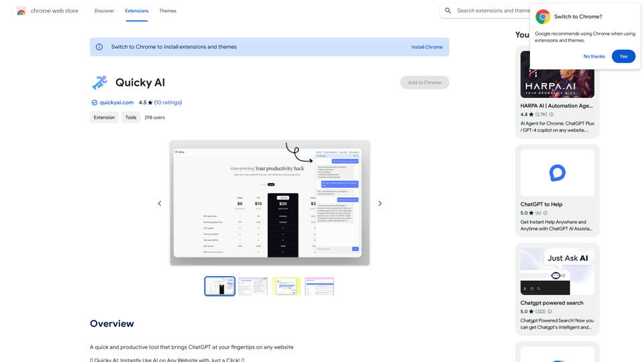The image size is (644, 362).
Task: Click the Install Chrome link
Action: point(427,47)
